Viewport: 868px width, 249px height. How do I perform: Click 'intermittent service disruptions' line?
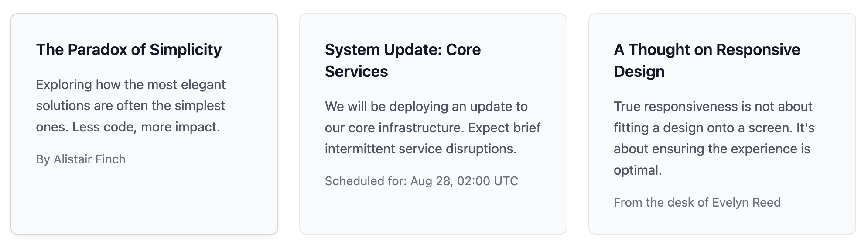420,149
